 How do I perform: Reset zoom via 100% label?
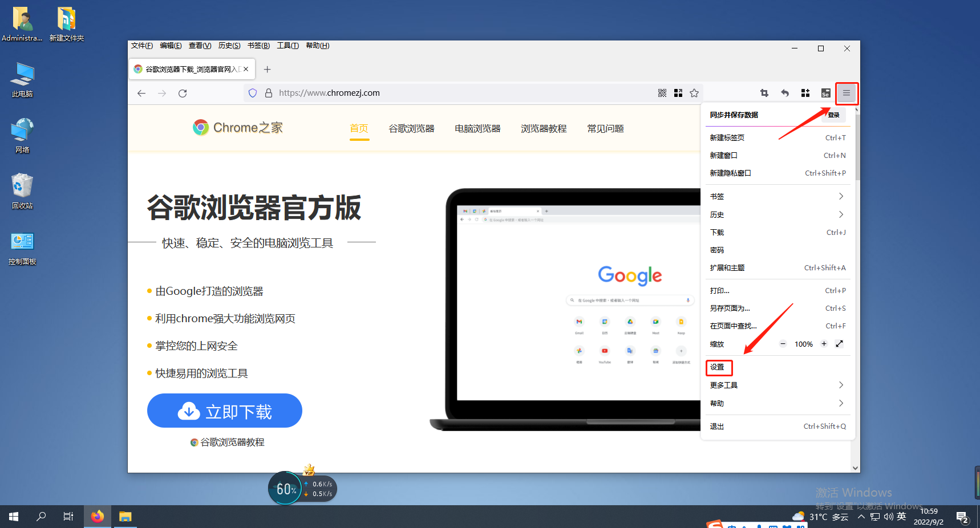pyautogui.click(x=804, y=344)
